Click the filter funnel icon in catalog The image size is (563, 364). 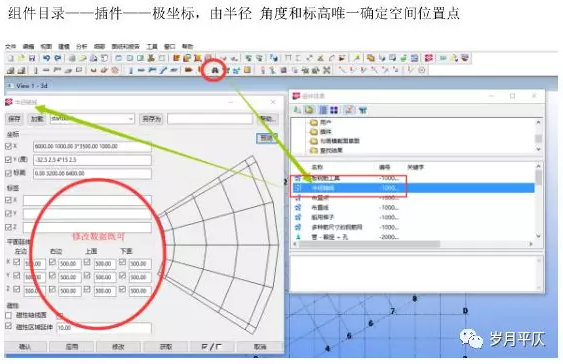click(363, 110)
